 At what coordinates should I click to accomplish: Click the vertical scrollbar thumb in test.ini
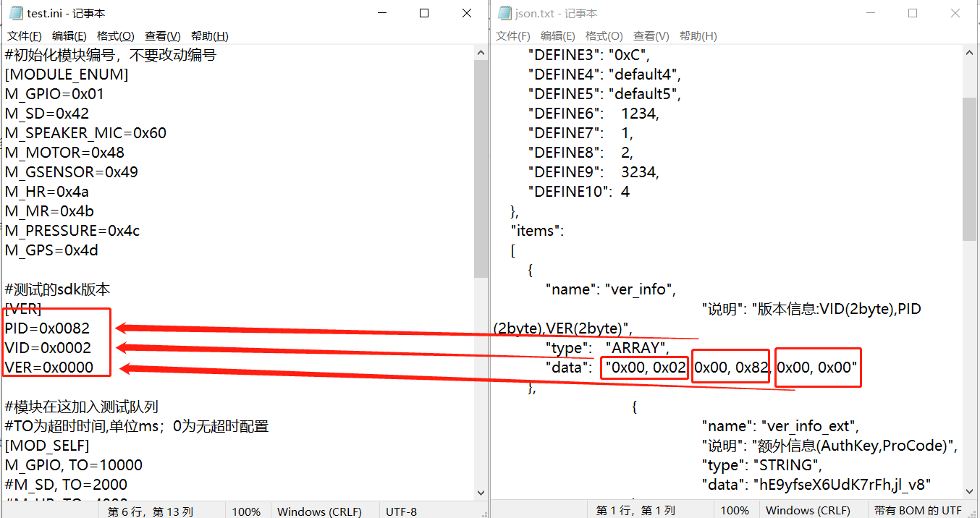click(x=481, y=169)
